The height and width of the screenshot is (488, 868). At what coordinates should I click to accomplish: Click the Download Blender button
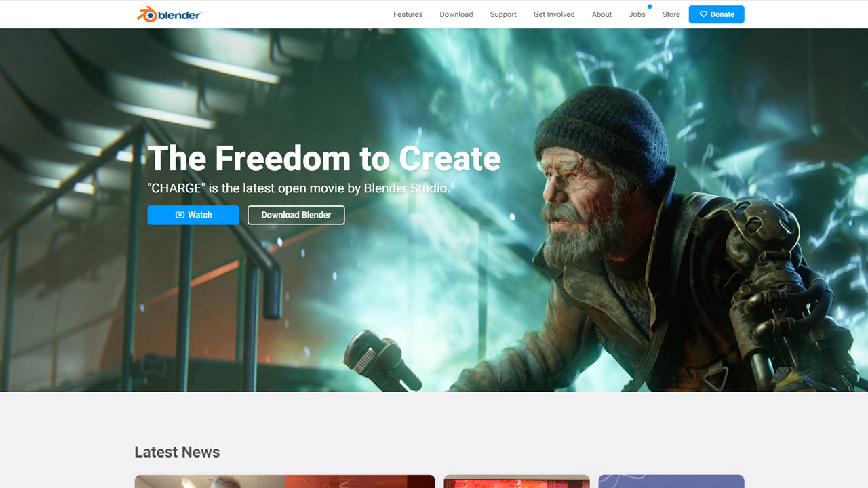click(x=296, y=215)
